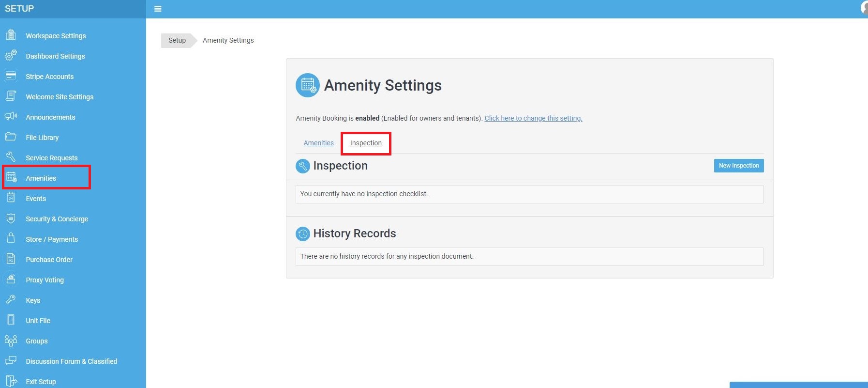Image resolution: width=868 pixels, height=388 pixels.
Task: Click the File Library folder icon
Action: [x=11, y=137]
